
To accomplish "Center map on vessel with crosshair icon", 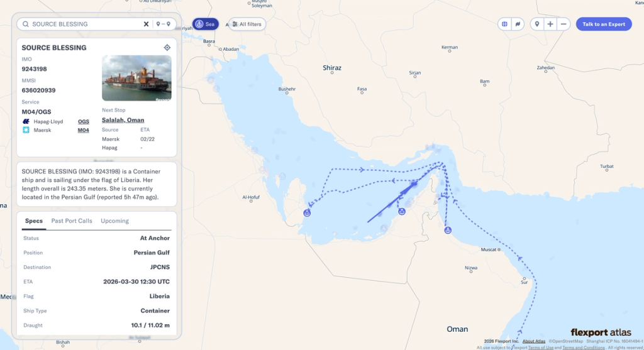I will [x=167, y=48].
